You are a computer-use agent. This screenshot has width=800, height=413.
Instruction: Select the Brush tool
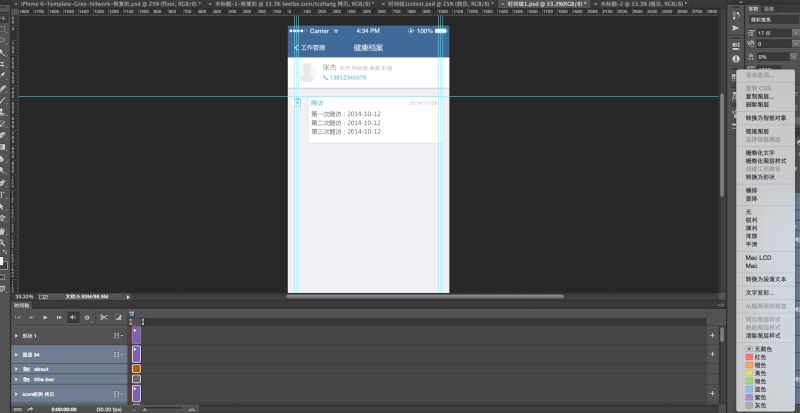[x=4, y=100]
